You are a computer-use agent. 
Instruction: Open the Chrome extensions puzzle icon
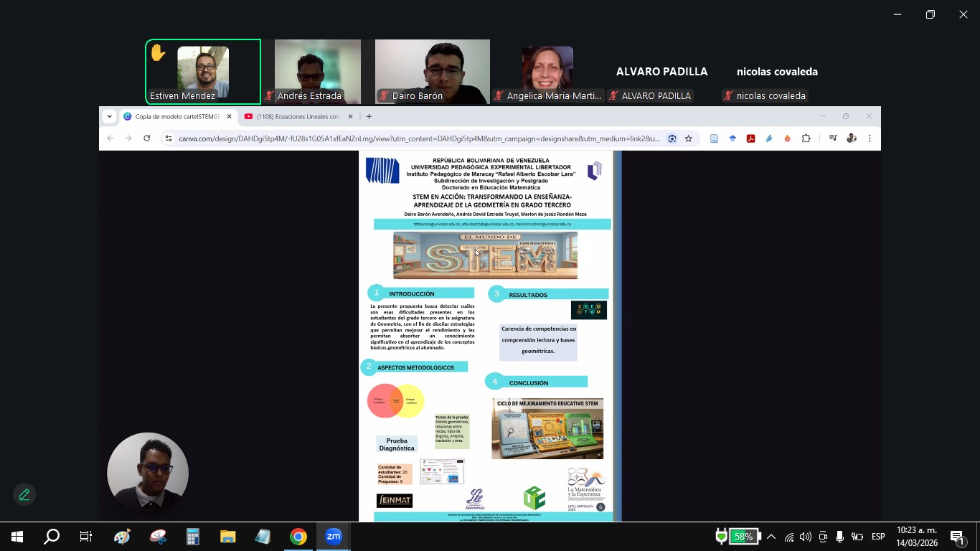pos(806,138)
